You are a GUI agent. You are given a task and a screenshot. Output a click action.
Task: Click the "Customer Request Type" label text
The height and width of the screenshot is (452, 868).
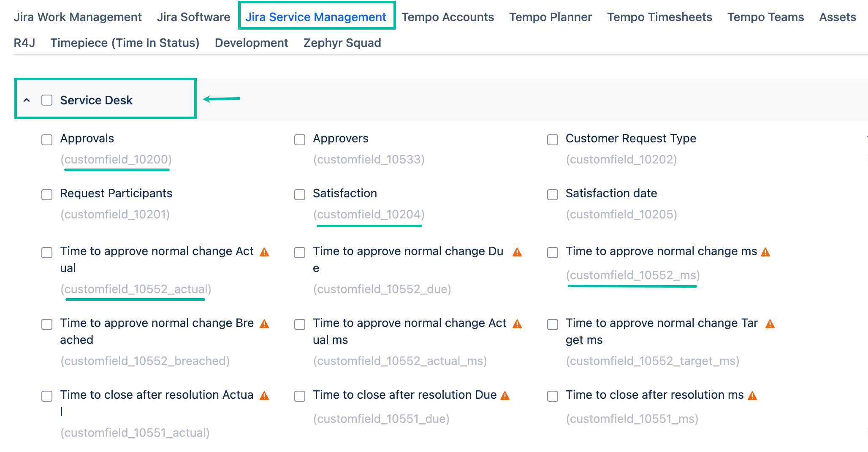(x=631, y=139)
